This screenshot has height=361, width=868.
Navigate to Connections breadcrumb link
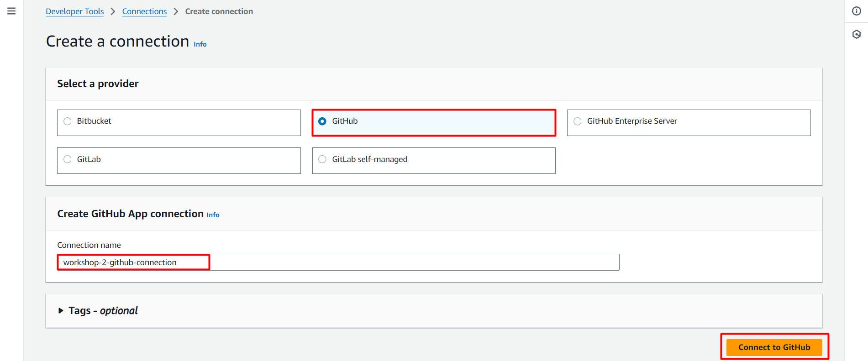click(x=144, y=11)
